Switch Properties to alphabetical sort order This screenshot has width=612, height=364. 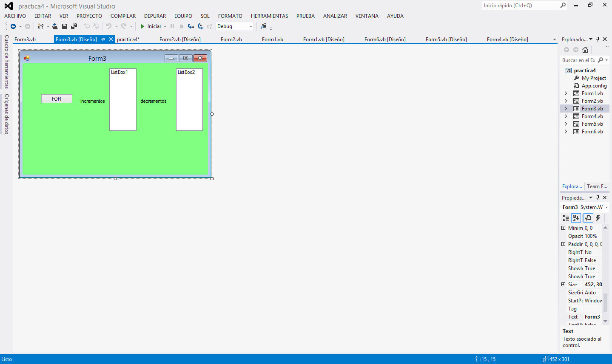click(576, 217)
